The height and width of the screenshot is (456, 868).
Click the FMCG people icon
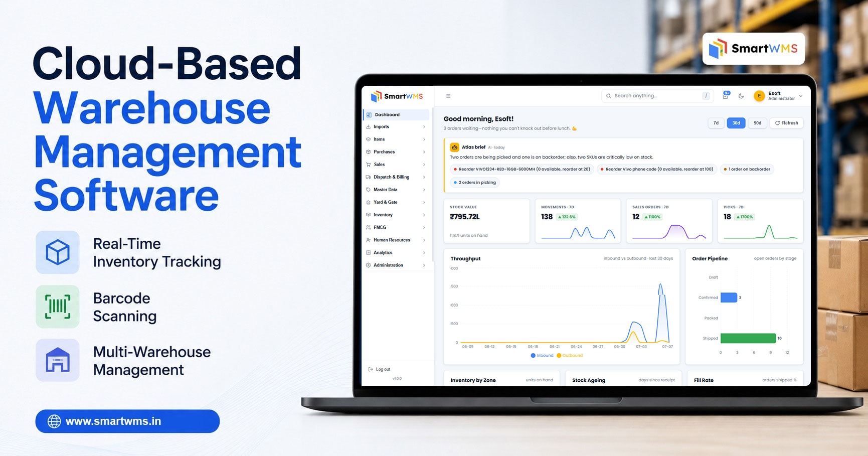coord(369,227)
